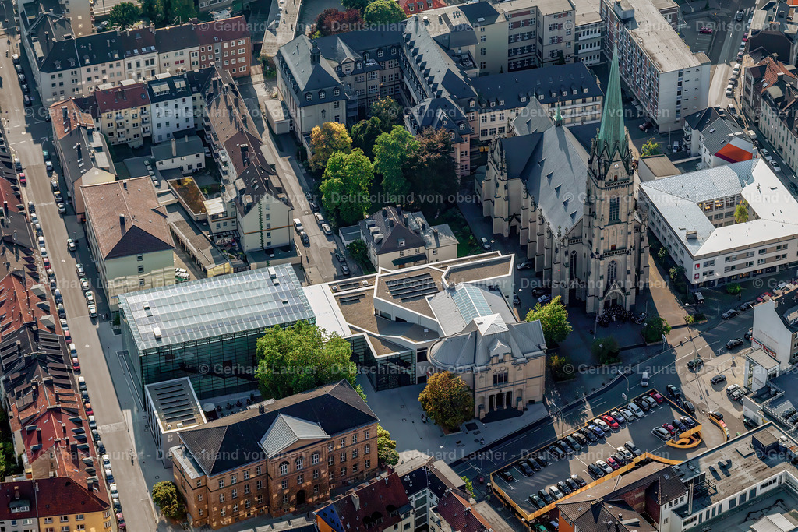Click the copyright symbol in the top watermark
The height and width of the screenshot is (532, 798).
click(205, 28)
